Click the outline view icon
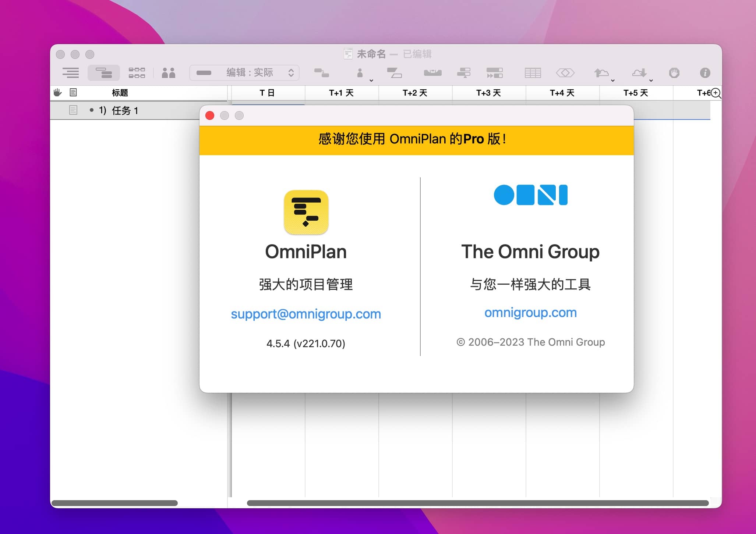Screen dimensions: 756x534 [71, 73]
